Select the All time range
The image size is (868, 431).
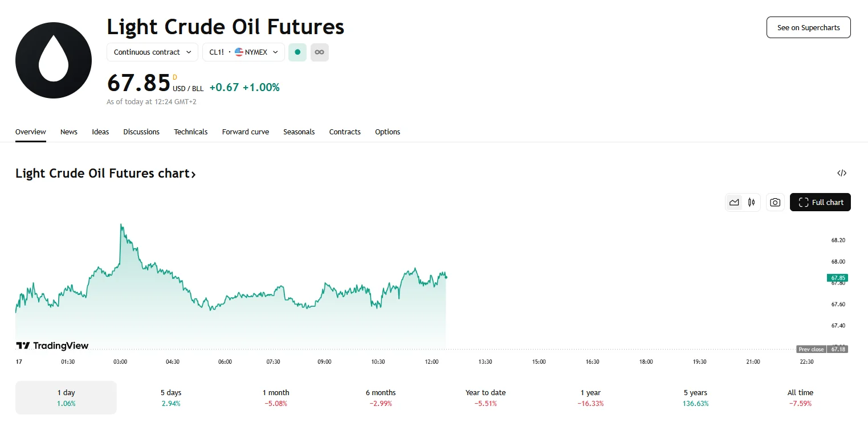(801, 397)
